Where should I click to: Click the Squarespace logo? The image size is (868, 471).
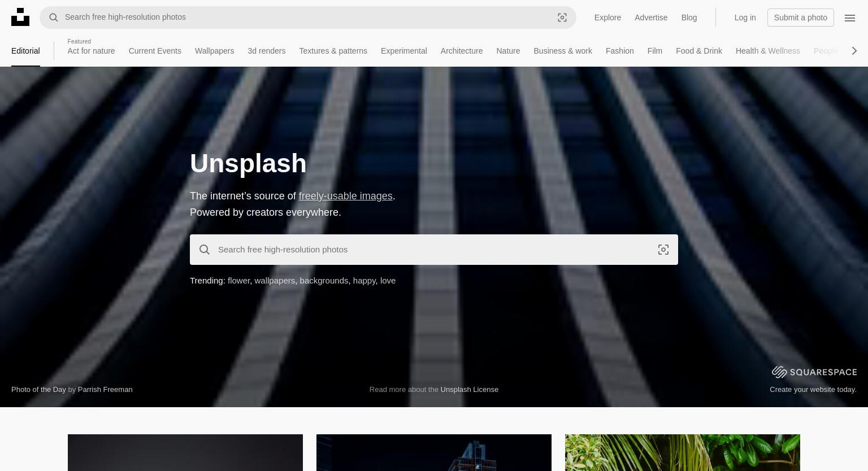pos(814,372)
